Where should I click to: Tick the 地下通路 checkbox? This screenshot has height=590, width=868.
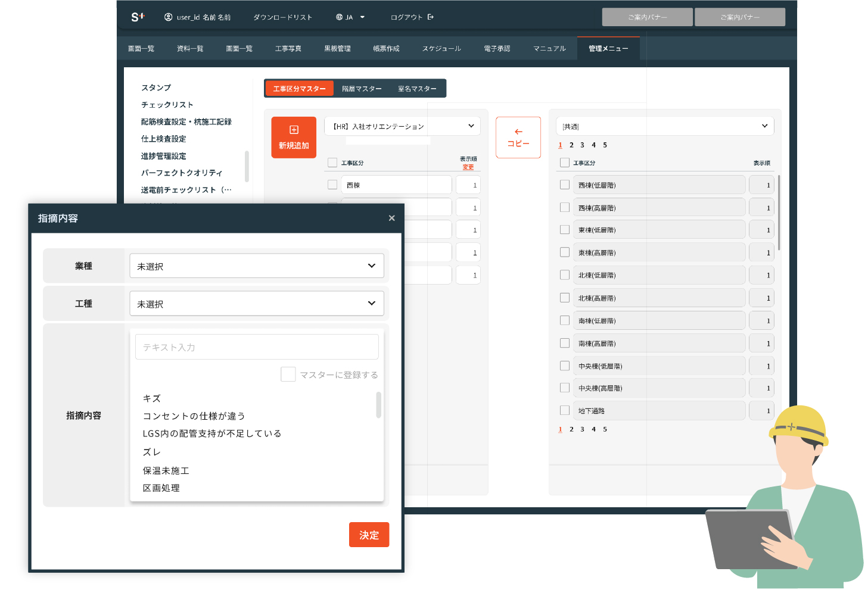point(565,410)
